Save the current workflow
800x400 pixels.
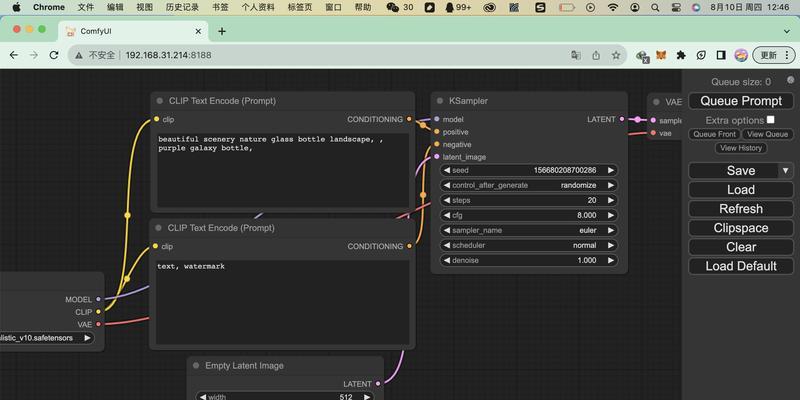(734, 170)
